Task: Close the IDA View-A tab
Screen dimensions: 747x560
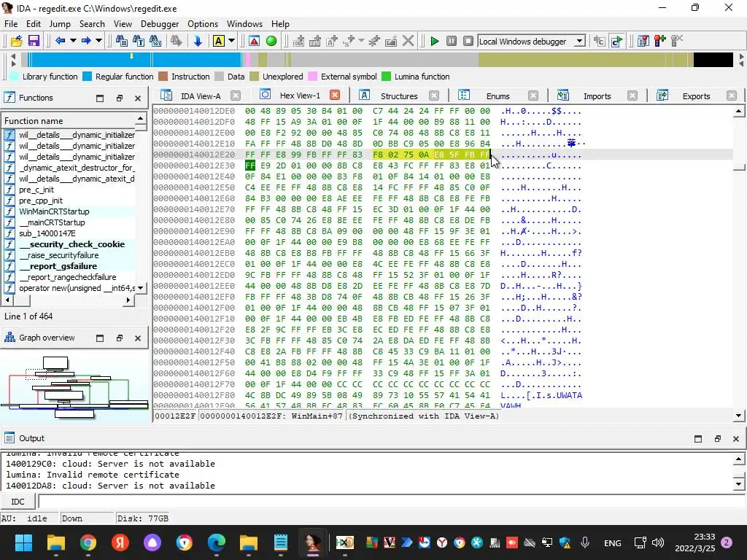Action: [236, 96]
